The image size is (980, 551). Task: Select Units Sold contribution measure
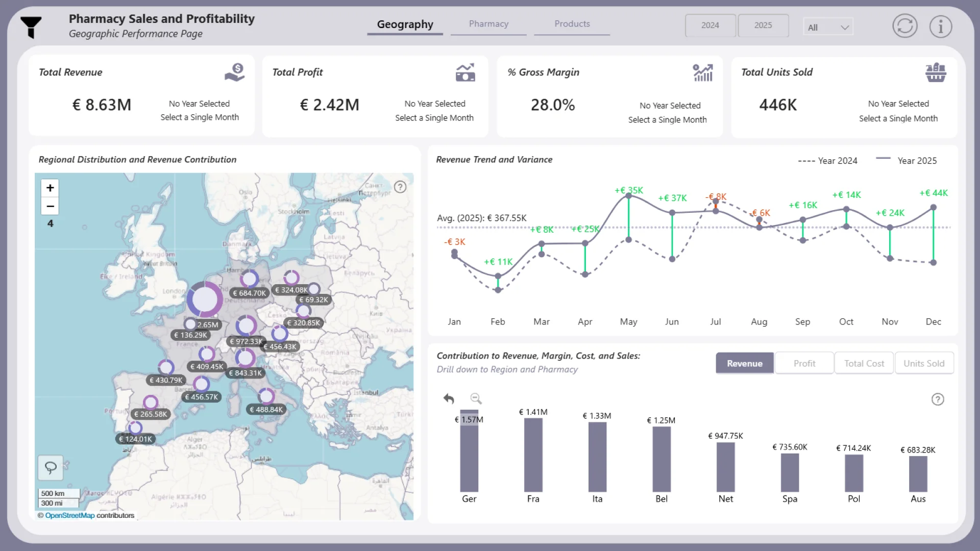(x=923, y=363)
